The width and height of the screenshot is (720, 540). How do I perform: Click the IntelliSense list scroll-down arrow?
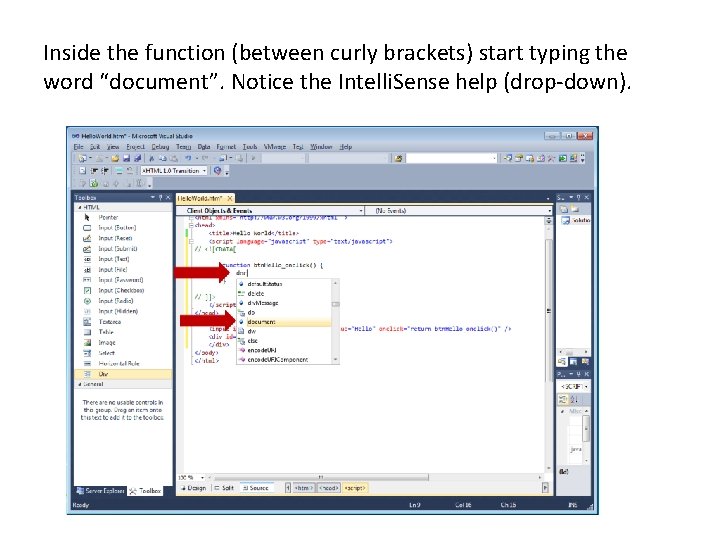336,360
